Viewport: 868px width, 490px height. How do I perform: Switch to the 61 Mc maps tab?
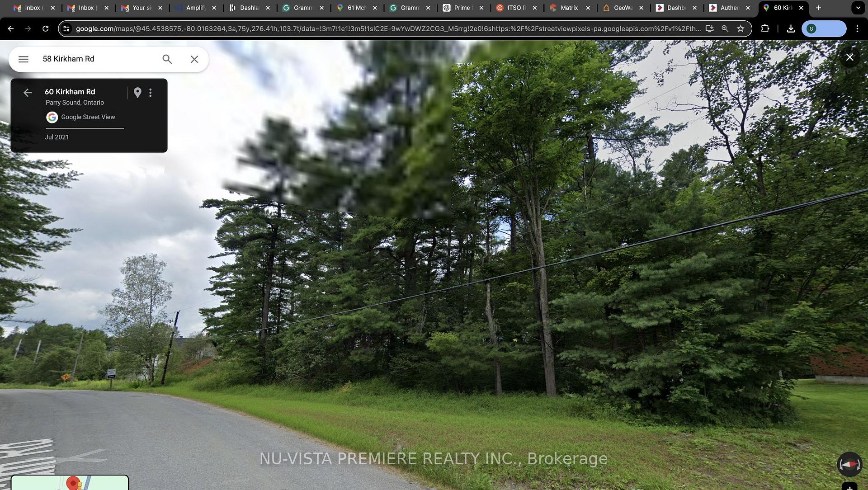[355, 8]
